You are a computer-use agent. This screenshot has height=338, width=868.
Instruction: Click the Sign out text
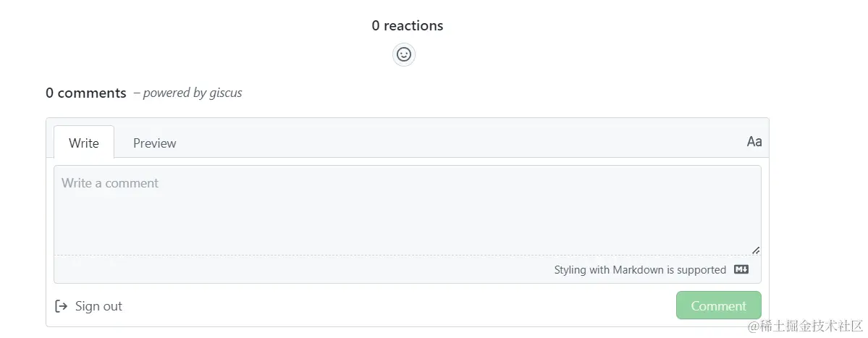[x=98, y=306]
